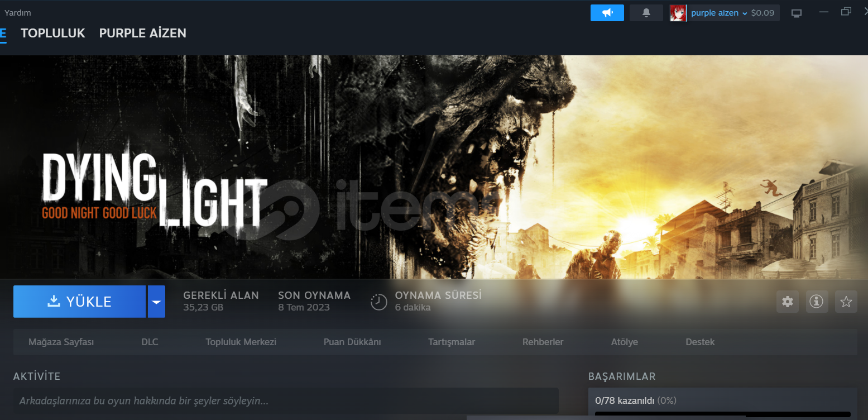Open Tartışmalar discussions link
This screenshot has height=420, width=868.
[x=452, y=342]
